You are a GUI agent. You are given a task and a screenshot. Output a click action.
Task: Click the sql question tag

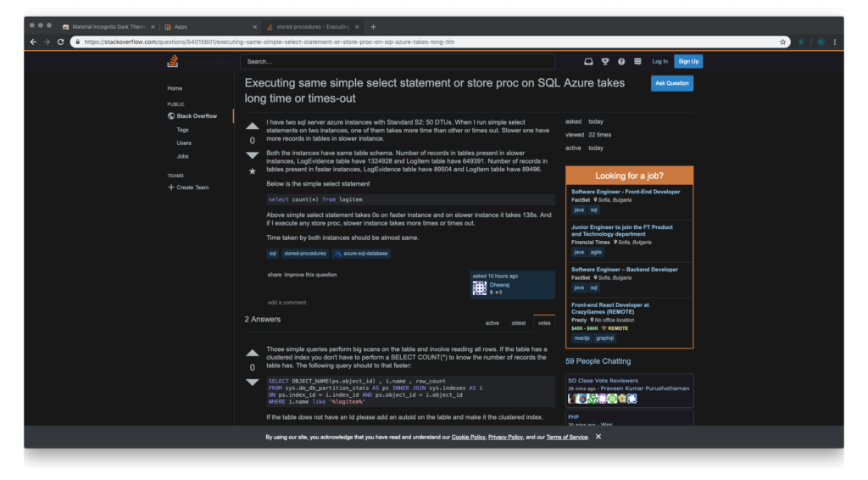click(x=272, y=254)
